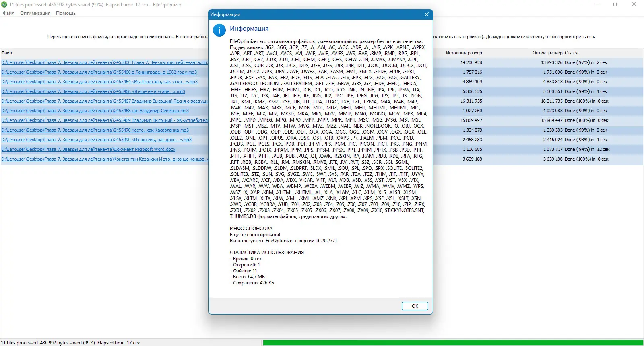Click the status Done (98%) in 1 сек

click(x=586, y=140)
